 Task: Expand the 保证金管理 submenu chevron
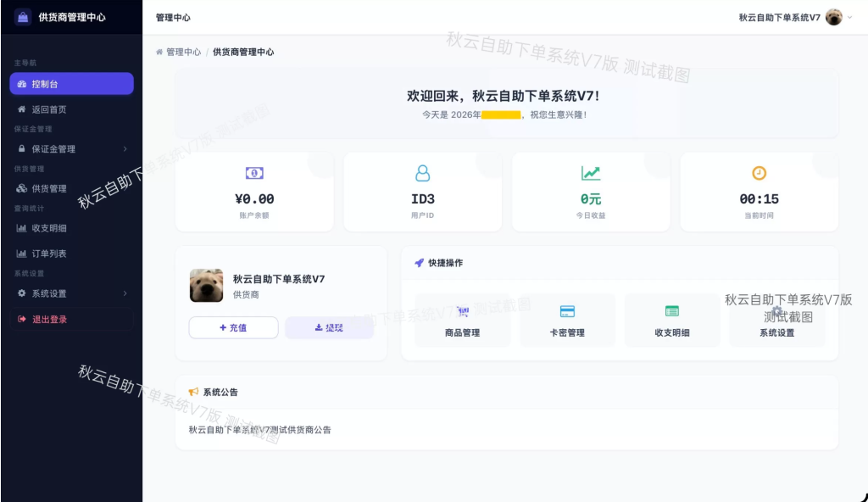125,148
